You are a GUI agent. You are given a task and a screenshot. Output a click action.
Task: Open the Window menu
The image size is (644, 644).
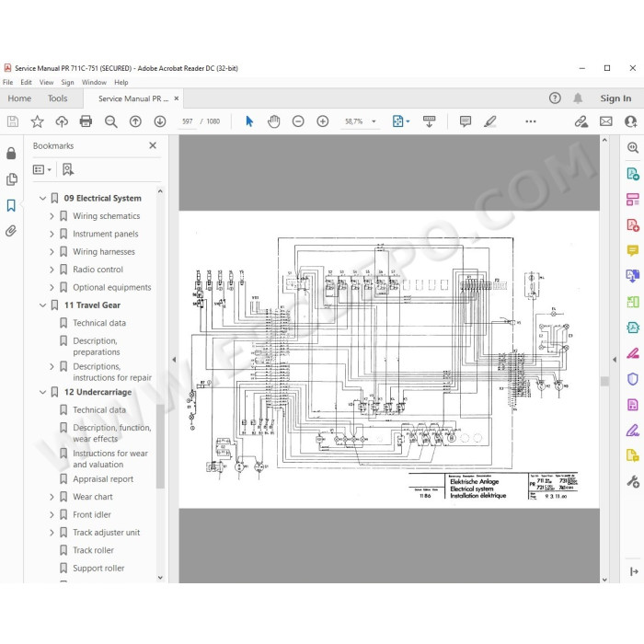click(x=94, y=82)
